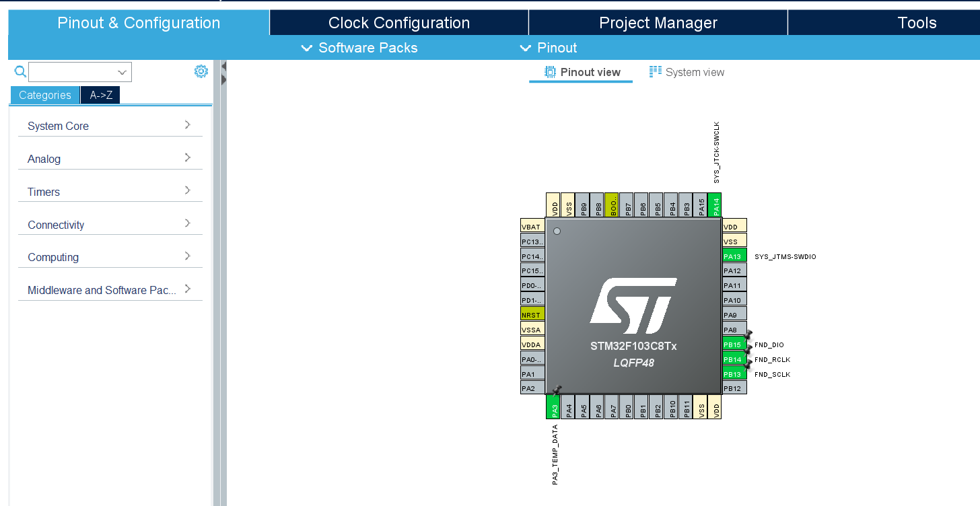This screenshot has height=506, width=980.
Task: Select pin PB12
Action: pyautogui.click(x=734, y=388)
